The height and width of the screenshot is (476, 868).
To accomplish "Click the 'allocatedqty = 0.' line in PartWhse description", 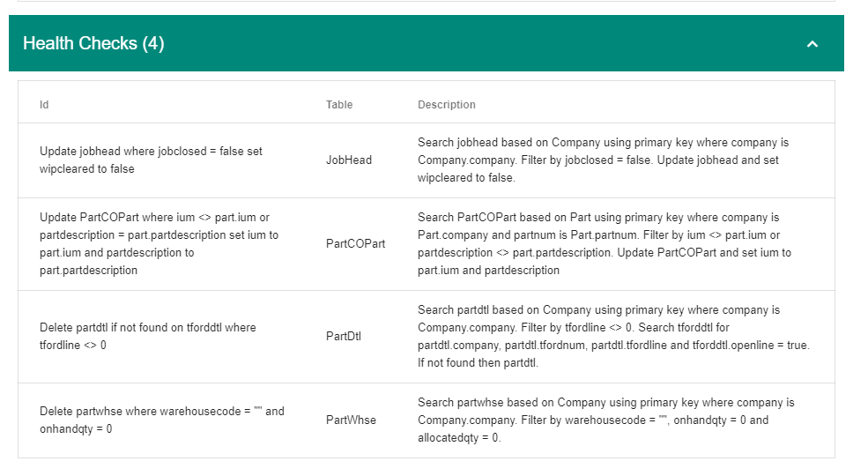I will (x=459, y=438).
